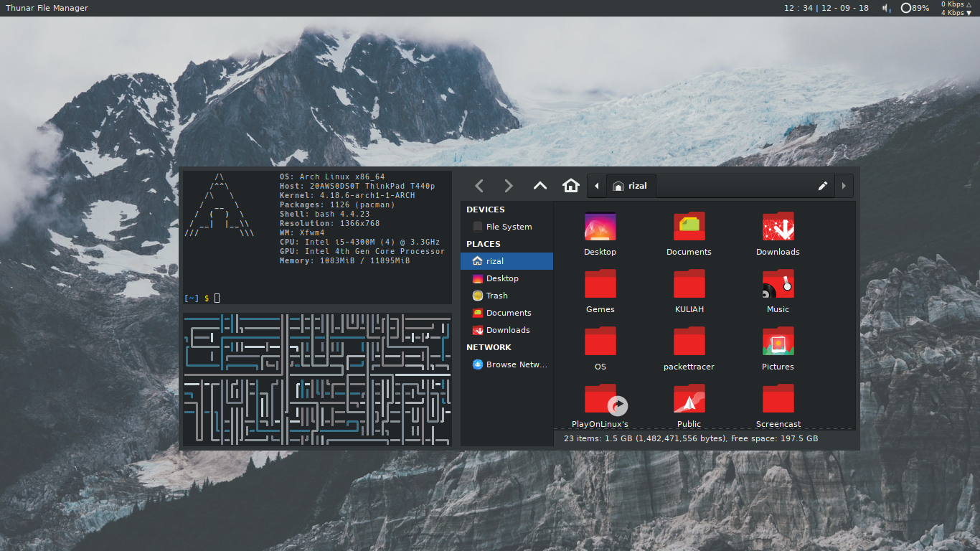Click the clock showing 12 : 34 | 12 - 09 - 18
The width and height of the screenshot is (980, 551).
click(x=826, y=8)
